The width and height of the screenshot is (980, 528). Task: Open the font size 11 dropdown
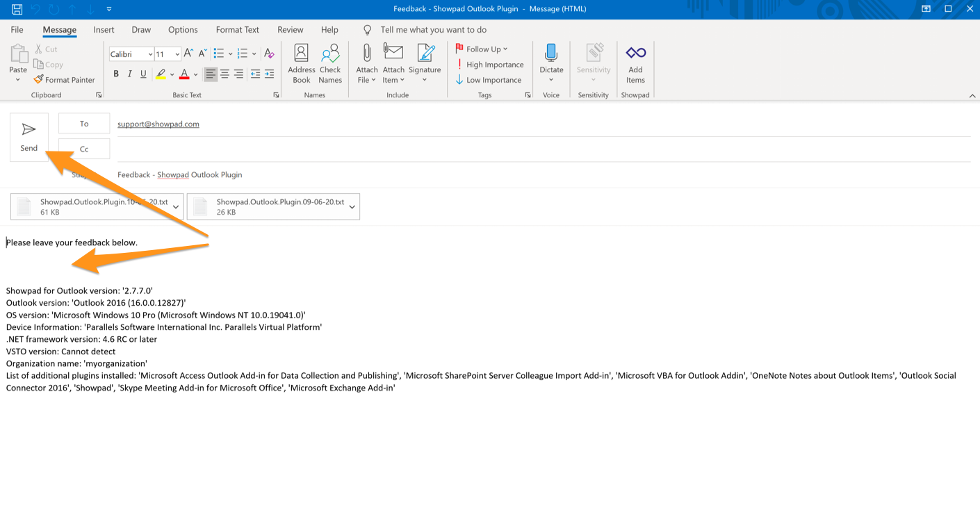[177, 54]
